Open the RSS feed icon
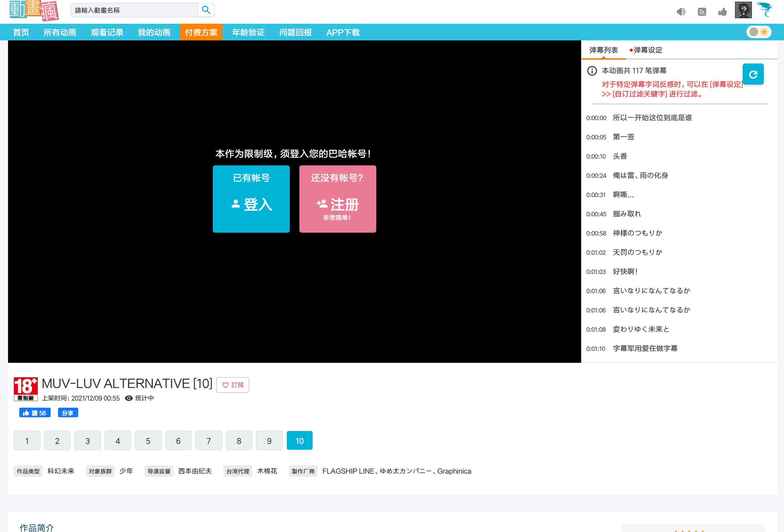784x532 pixels. tap(702, 12)
